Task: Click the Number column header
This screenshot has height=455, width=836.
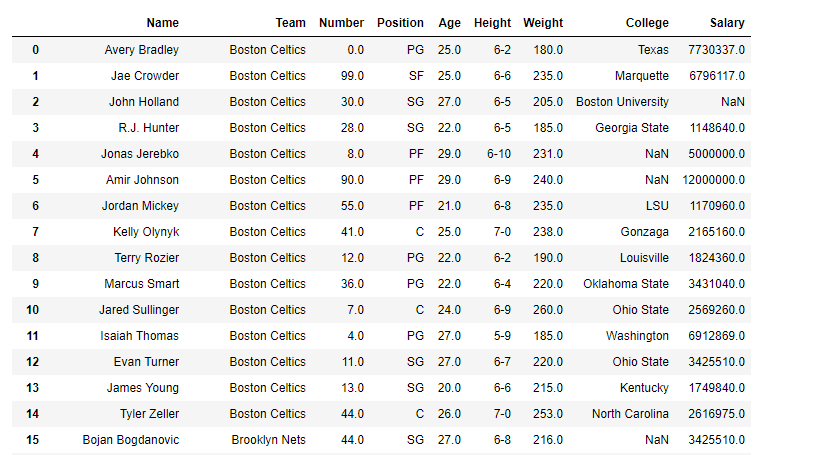Action: tap(341, 23)
